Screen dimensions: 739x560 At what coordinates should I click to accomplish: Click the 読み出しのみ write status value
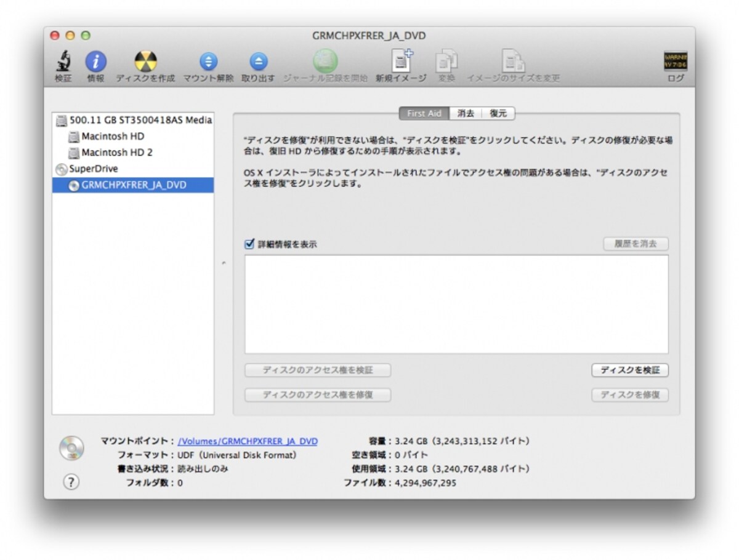[203, 469]
